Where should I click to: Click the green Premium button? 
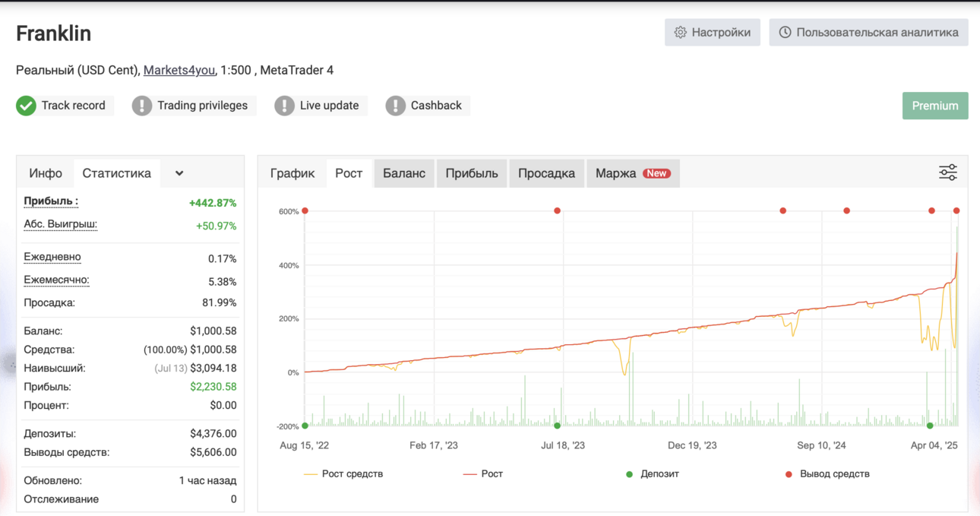(935, 106)
